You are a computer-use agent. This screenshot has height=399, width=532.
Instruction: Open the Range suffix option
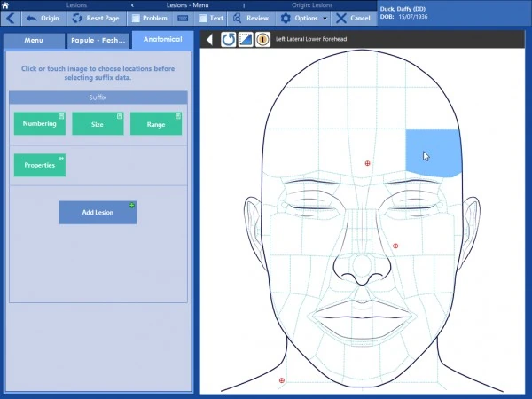tap(156, 124)
